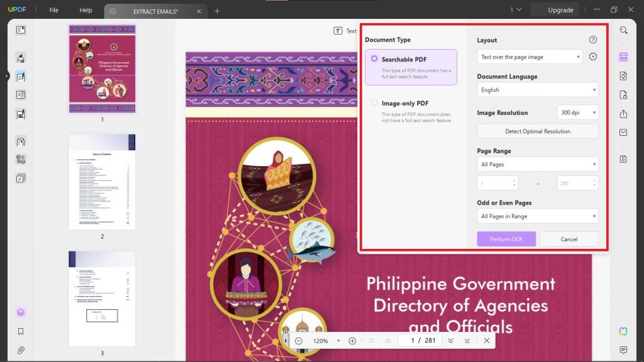Open the Search tool with the magnifier icon
Viewport: 644px width, 362px height.
623,30
